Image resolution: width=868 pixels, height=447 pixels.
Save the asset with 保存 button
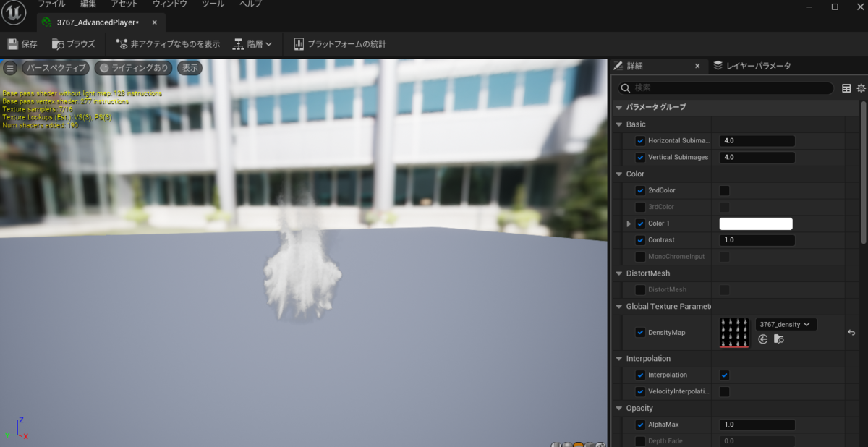pyautogui.click(x=22, y=44)
